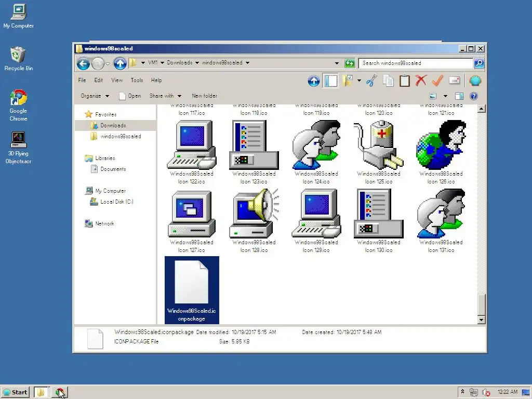
Task: Click the orange checkmark Properties icon
Action: 437,81
